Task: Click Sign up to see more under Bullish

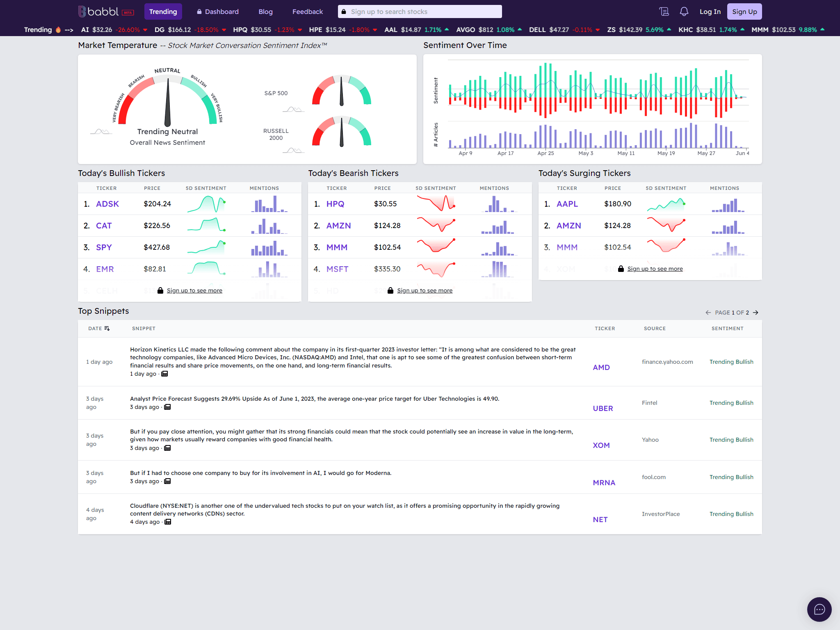Action: click(194, 290)
